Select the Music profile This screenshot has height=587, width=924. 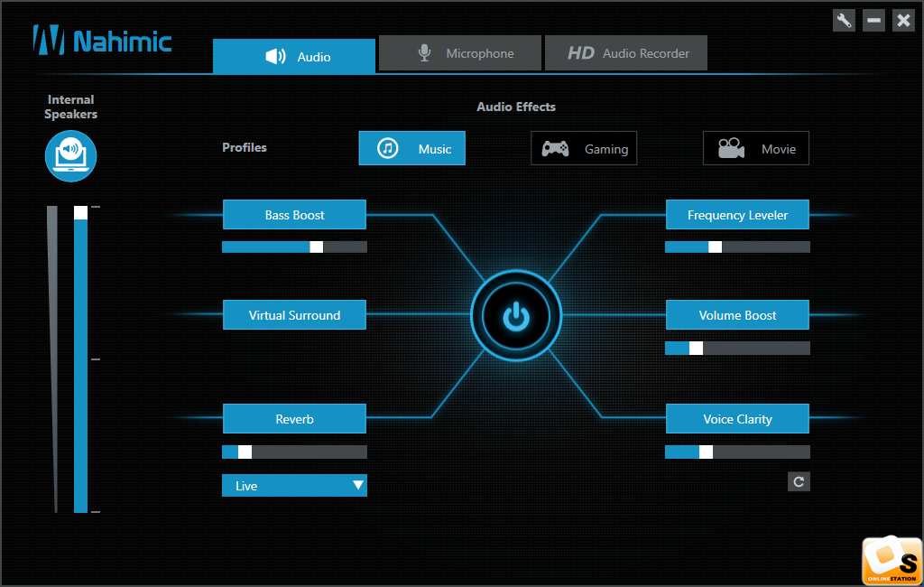pos(411,148)
